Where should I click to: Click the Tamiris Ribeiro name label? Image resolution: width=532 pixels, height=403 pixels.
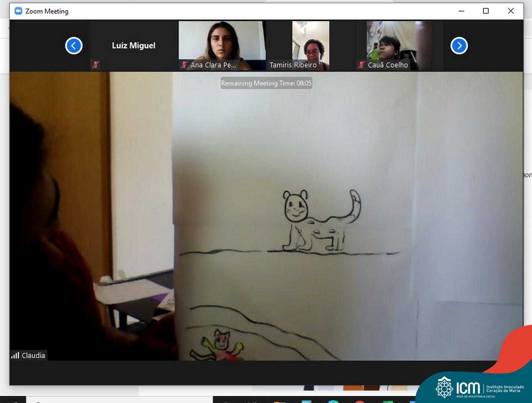pos(293,65)
